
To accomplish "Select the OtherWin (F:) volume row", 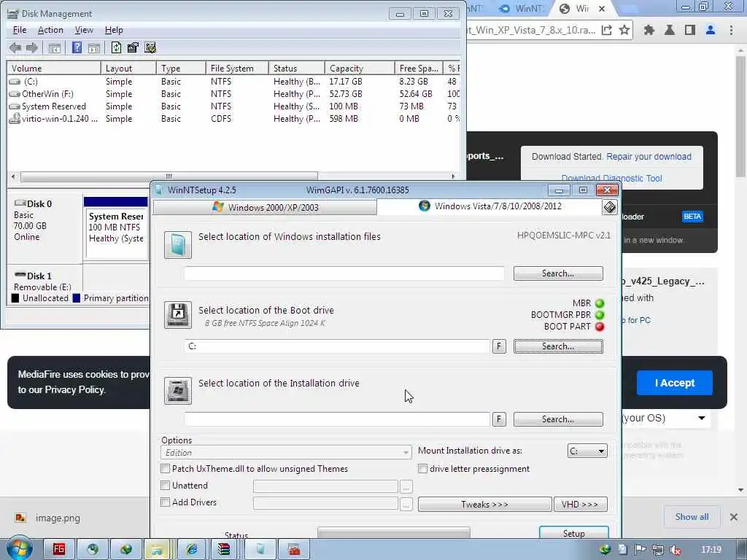I will coord(233,94).
